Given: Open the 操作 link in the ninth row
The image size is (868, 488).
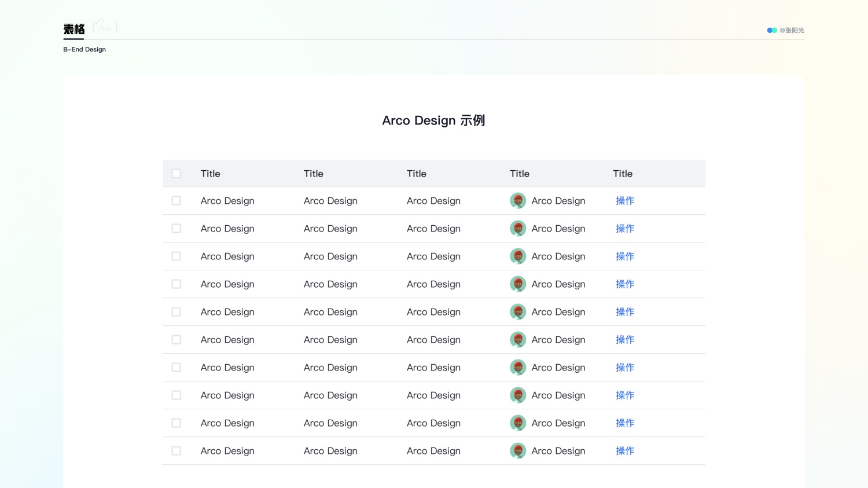Looking at the screenshot, I should coord(625,423).
